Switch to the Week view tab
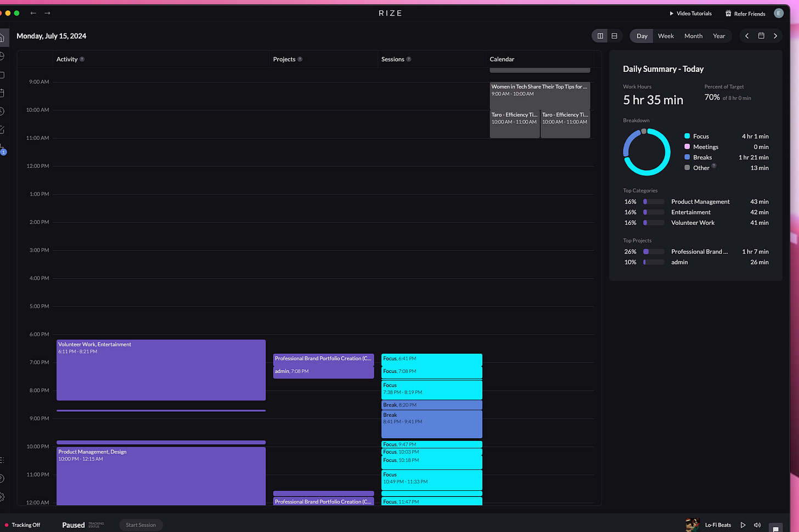Image resolution: width=799 pixels, height=532 pixels. pos(666,36)
